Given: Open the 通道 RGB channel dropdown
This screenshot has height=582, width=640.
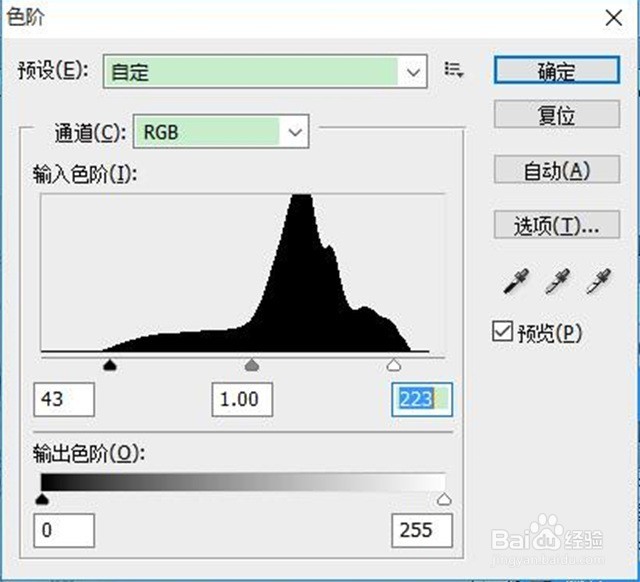Looking at the screenshot, I should click(221, 131).
